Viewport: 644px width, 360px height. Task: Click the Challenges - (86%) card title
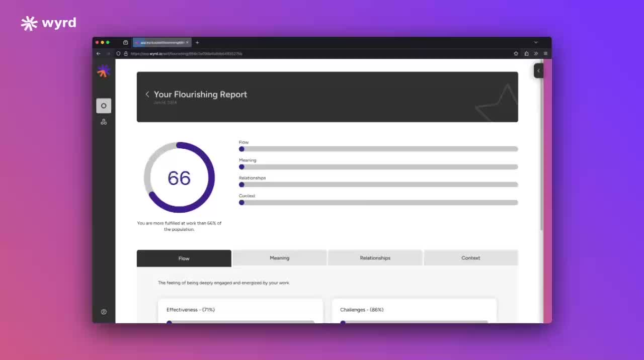362,310
